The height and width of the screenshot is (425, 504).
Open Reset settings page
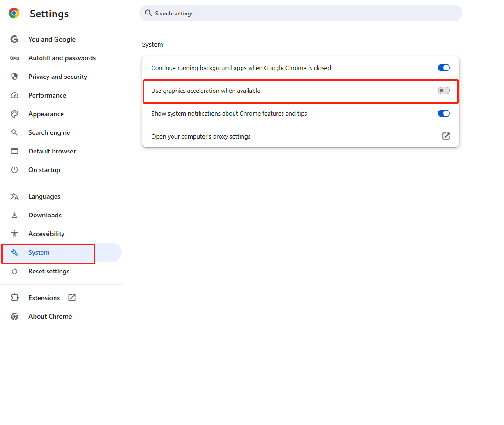pos(49,271)
